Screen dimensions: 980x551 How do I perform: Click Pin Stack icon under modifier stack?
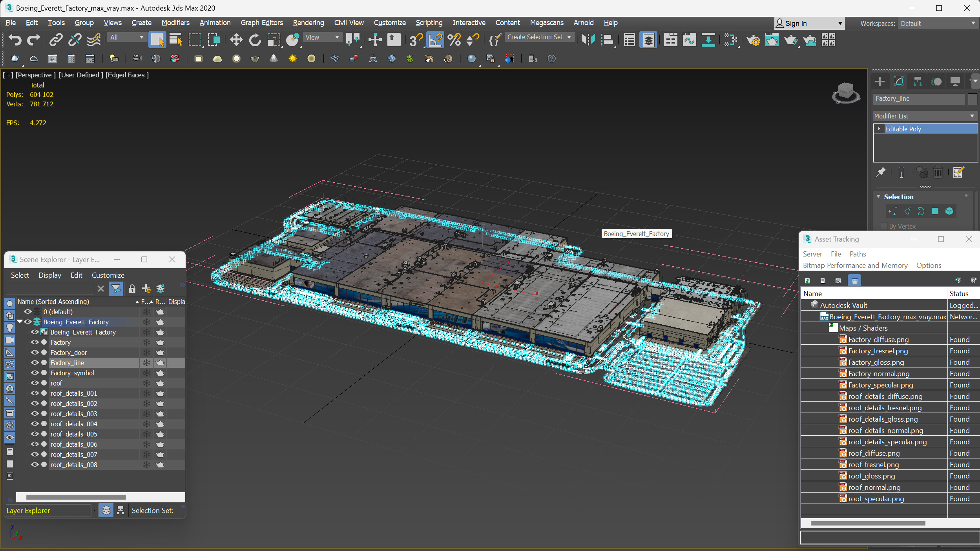(x=881, y=172)
